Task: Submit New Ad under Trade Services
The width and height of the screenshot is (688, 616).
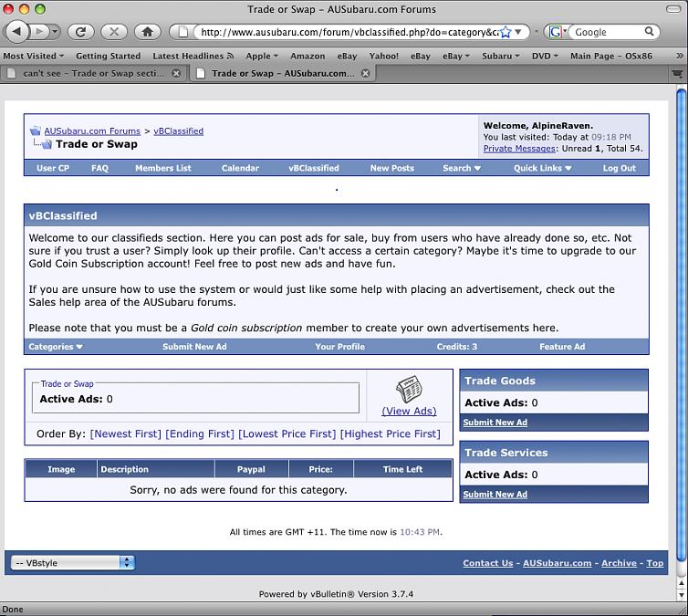Action: pos(495,495)
